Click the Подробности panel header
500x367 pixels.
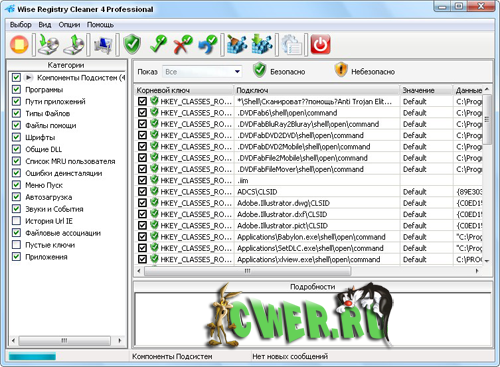point(313,287)
